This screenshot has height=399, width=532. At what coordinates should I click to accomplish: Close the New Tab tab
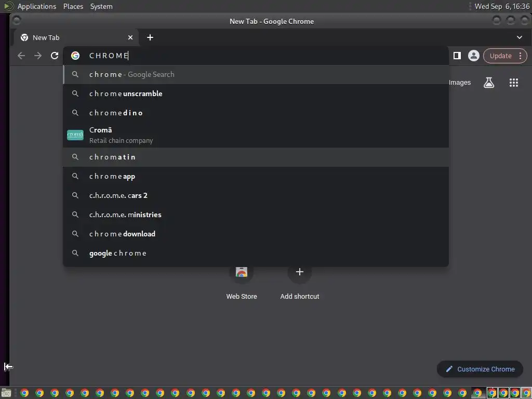coord(130,37)
